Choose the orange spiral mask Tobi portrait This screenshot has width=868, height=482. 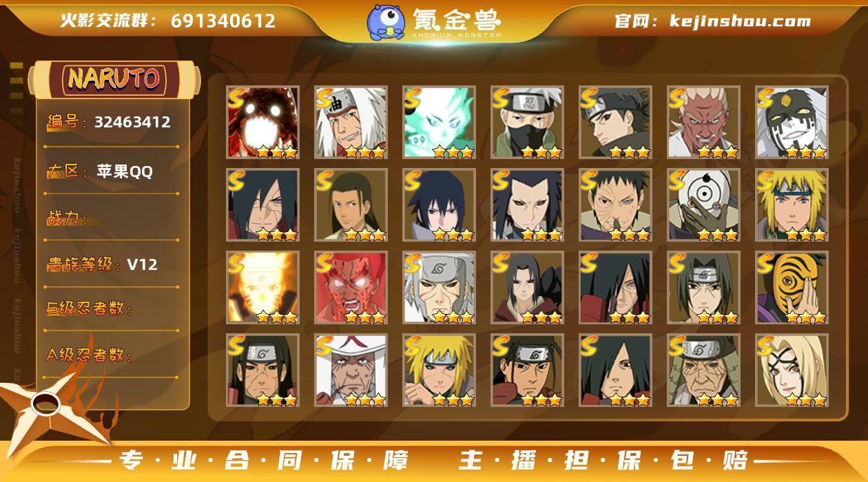[792, 288]
